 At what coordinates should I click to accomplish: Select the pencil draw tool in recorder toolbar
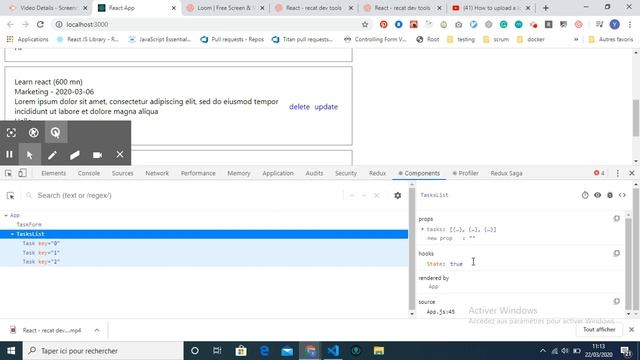[52, 155]
